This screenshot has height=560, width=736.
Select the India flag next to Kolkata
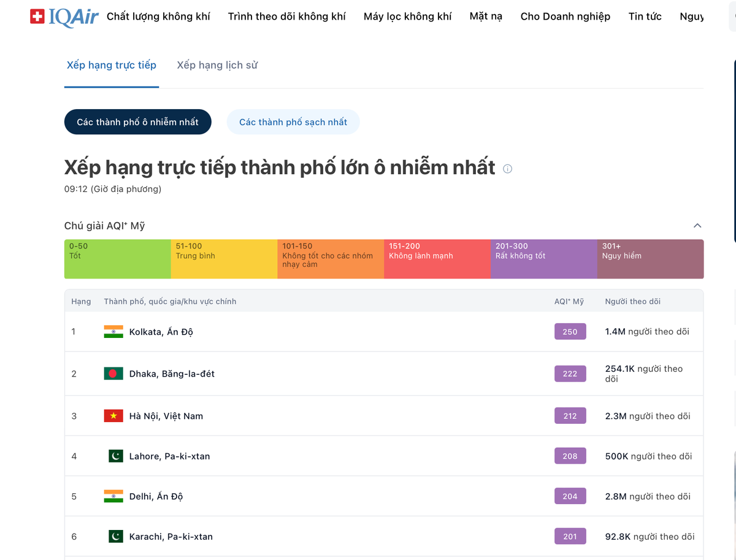114,331
